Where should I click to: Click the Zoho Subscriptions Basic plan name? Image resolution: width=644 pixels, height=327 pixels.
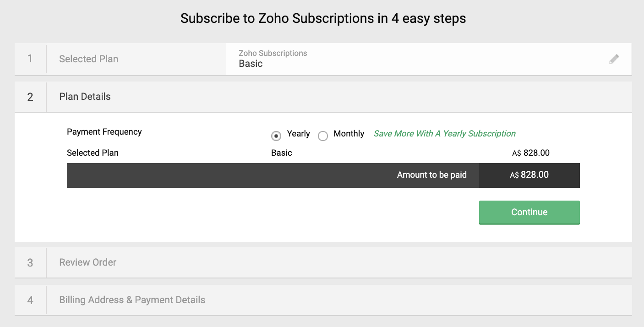(x=251, y=64)
